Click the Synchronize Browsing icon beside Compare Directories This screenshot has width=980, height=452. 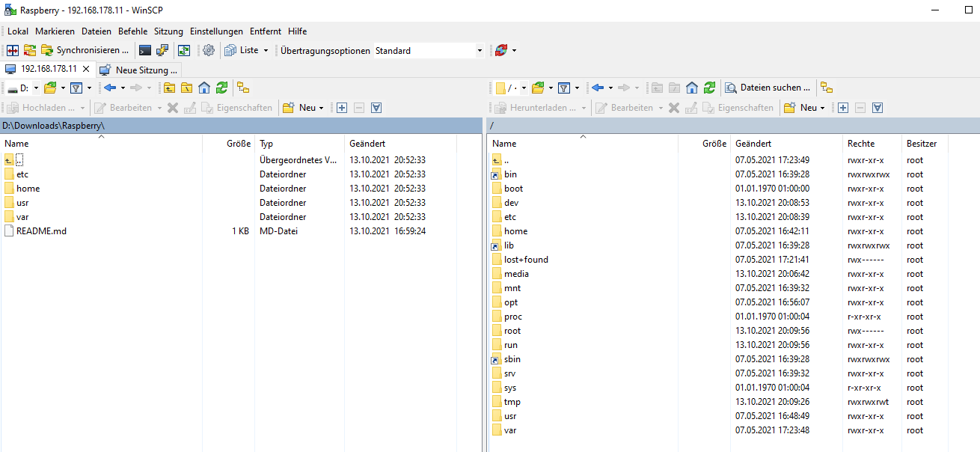[x=30, y=50]
